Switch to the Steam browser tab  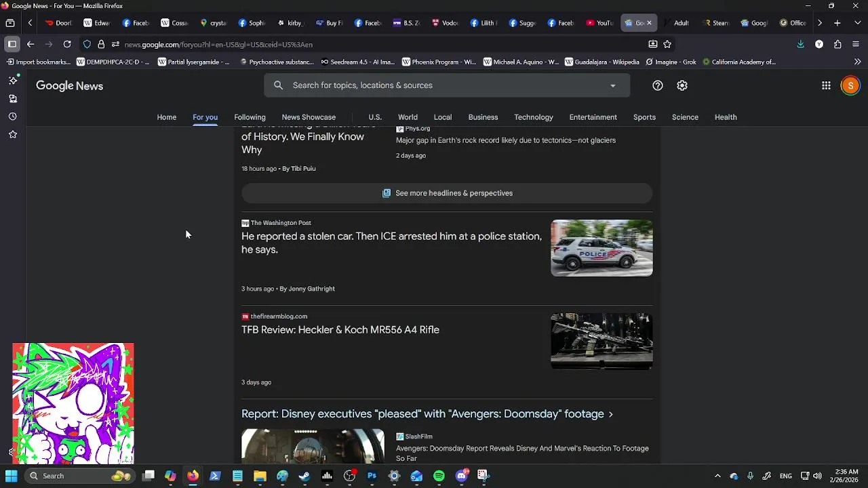pos(716,23)
